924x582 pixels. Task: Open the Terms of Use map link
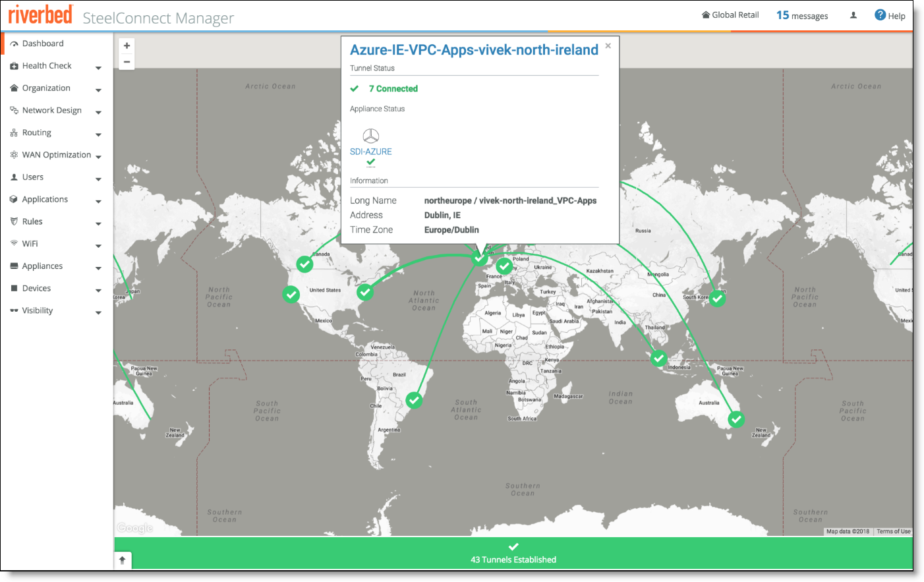click(893, 531)
